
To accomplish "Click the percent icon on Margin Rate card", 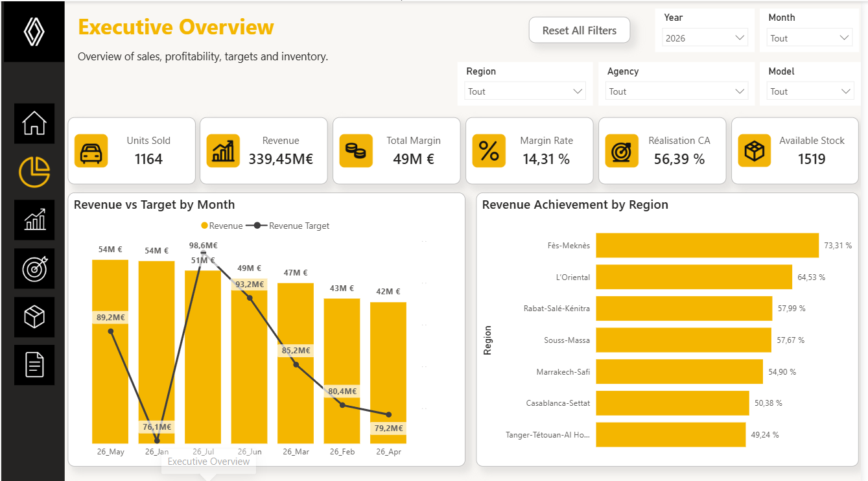I will pos(489,151).
